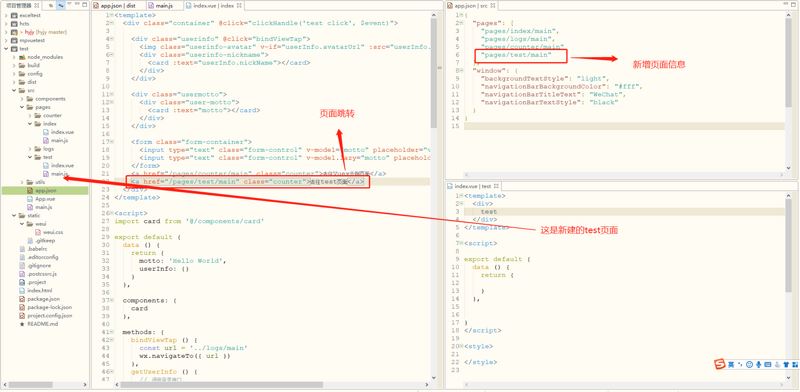Image resolution: width=800 pixels, height=392 pixels.
Task: Expand the dist folder
Action: (x=14, y=82)
